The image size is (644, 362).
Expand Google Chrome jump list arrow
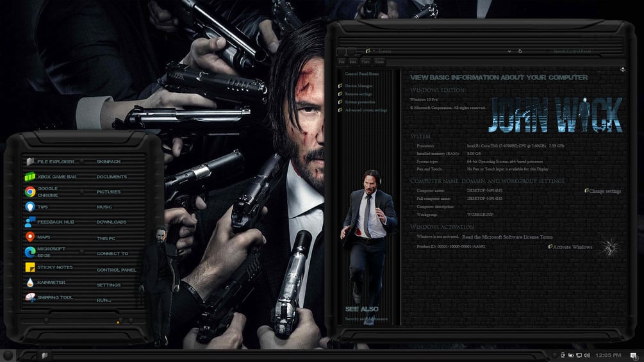(x=82, y=192)
